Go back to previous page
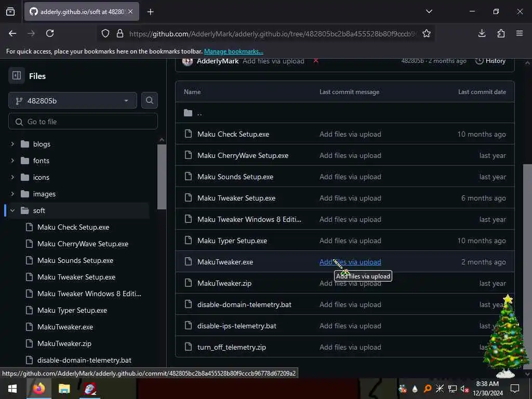The image size is (532, 399). (x=12, y=33)
